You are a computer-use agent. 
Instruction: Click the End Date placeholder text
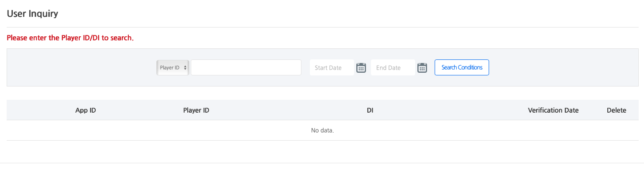[388, 68]
